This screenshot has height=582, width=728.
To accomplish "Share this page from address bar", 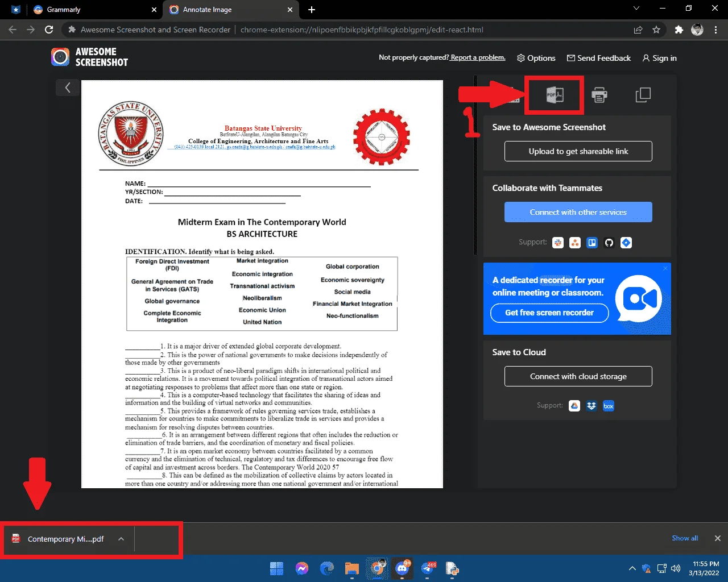I will point(638,30).
